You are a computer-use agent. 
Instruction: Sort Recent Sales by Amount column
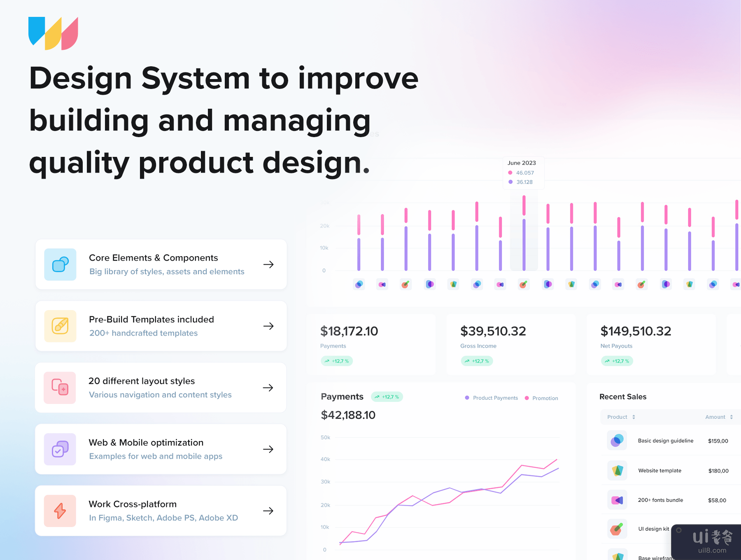click(x=719, y=417)
